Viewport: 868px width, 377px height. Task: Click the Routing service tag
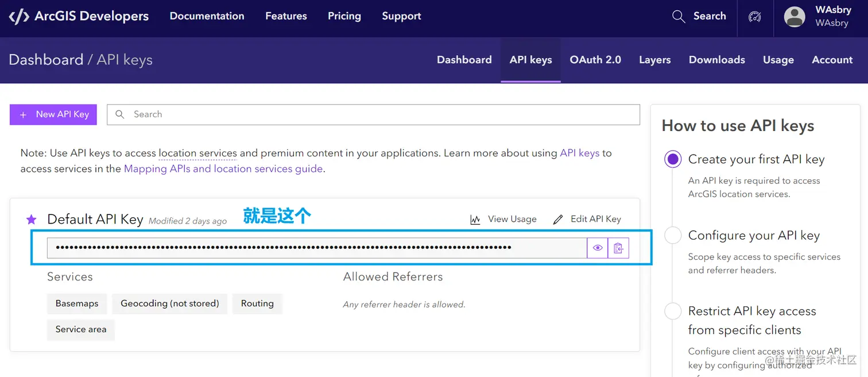[x=257, y=303]
